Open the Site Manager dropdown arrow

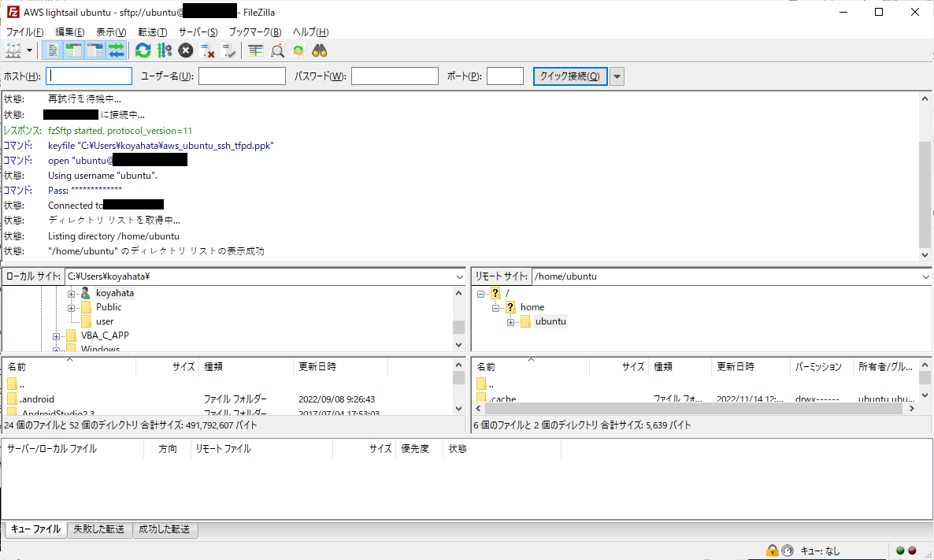pos(29,50)
